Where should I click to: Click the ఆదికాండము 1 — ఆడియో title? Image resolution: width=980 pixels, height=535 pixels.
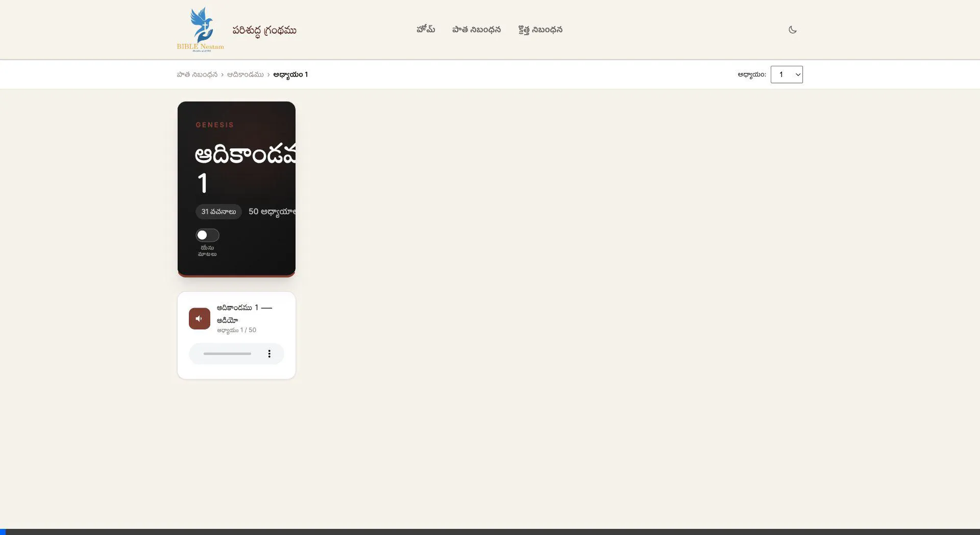click(244, 314)
